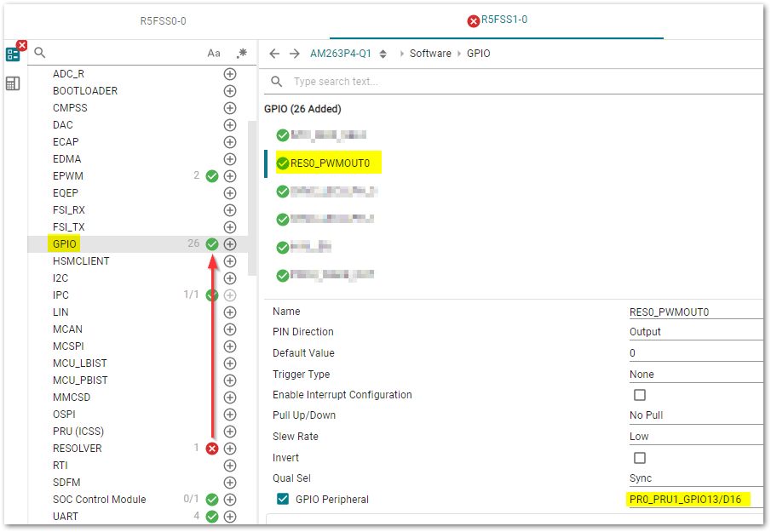
Task: Add an MMCSD instance
Action: 230,398
